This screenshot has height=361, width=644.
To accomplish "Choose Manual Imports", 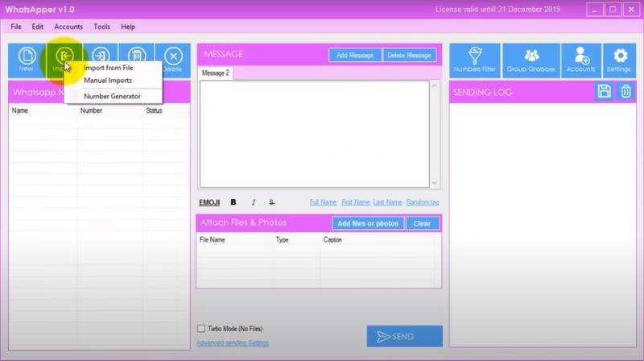I will 108,81.
